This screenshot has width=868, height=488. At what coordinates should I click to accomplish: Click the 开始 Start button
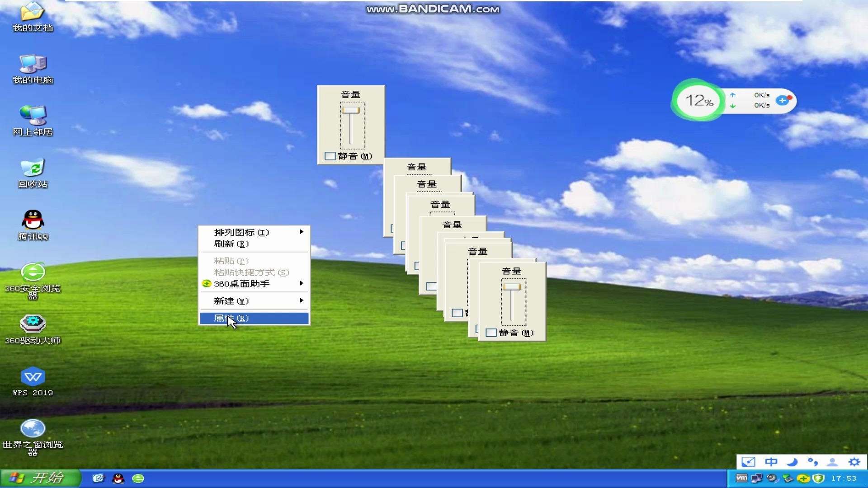40,478
